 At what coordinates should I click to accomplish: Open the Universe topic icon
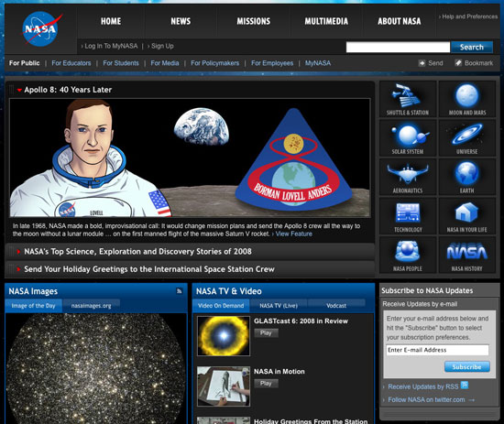[x=467, y=137]
